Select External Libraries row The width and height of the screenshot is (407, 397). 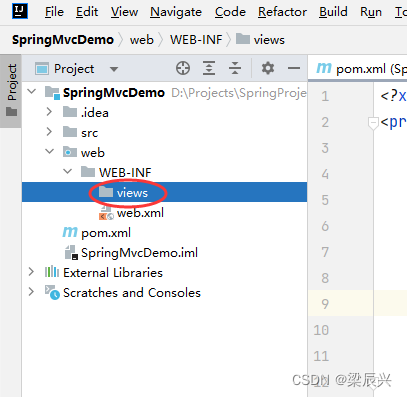[x=164, y=272]
